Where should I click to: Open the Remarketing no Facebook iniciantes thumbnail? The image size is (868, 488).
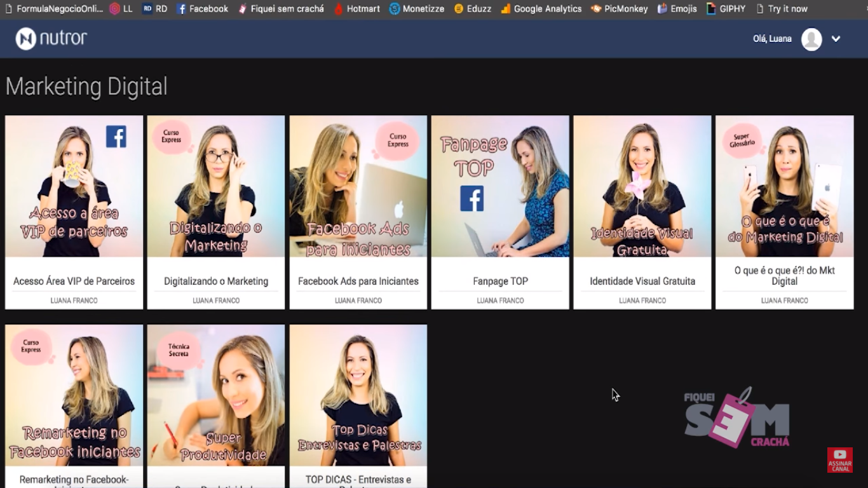[74, 395]
